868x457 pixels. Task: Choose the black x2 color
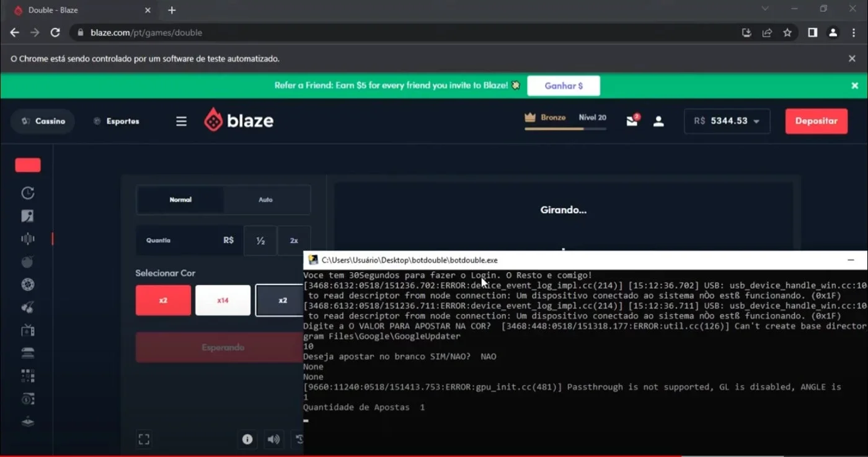click(x=280, y=300)
